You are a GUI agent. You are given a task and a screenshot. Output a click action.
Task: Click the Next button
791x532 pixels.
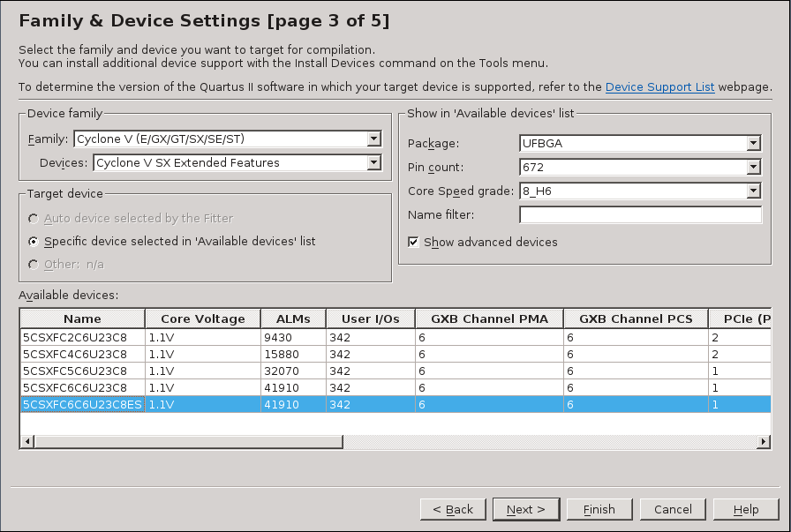tap(525, 509)
